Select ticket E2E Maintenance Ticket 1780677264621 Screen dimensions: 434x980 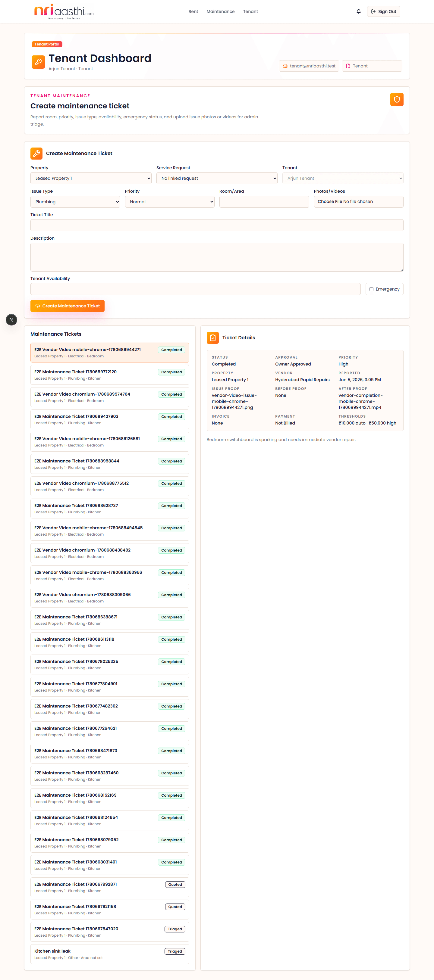pos(110,732)
